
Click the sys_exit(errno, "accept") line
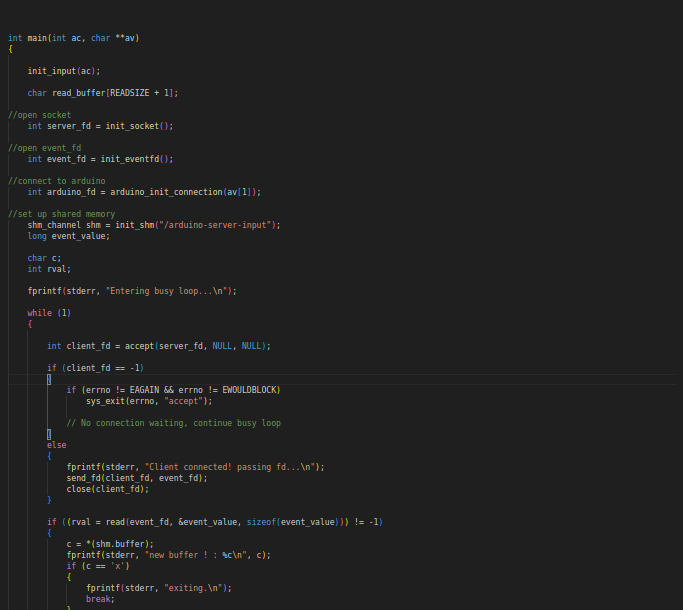point(149,401)
